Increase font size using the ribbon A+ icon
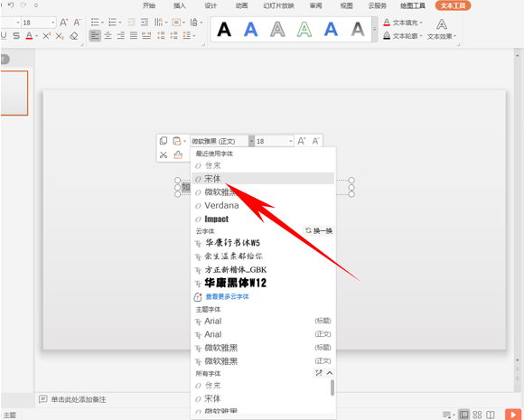Screen dimensions: 524x420 (x=63, y=23)
